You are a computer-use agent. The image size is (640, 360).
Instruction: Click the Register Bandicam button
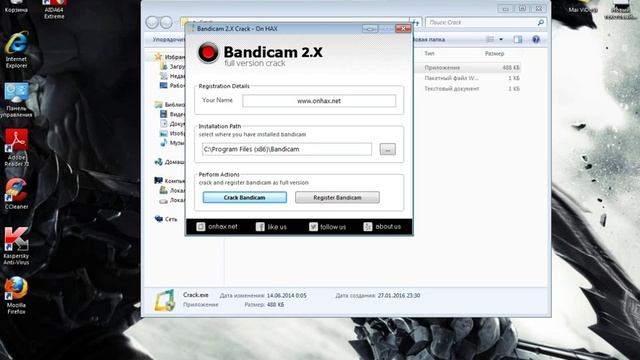point(337,198)
